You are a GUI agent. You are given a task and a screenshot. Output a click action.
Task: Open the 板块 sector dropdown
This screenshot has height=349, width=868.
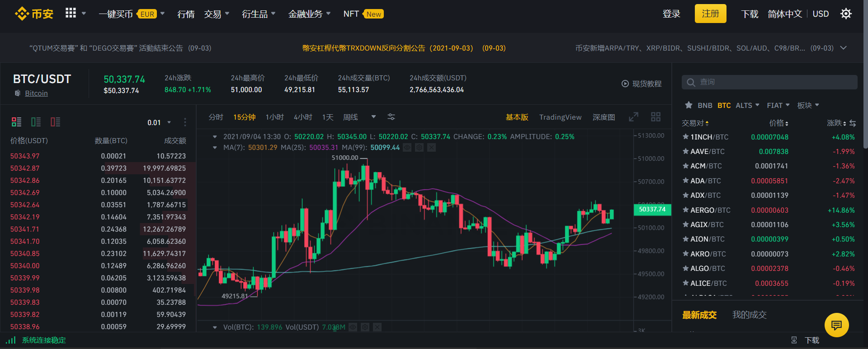(x=808, y=105)
